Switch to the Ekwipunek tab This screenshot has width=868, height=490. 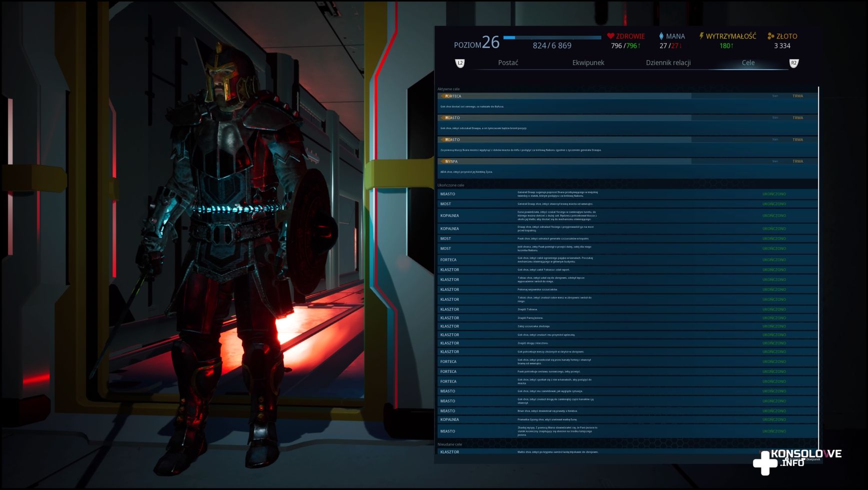pos(588,63)
